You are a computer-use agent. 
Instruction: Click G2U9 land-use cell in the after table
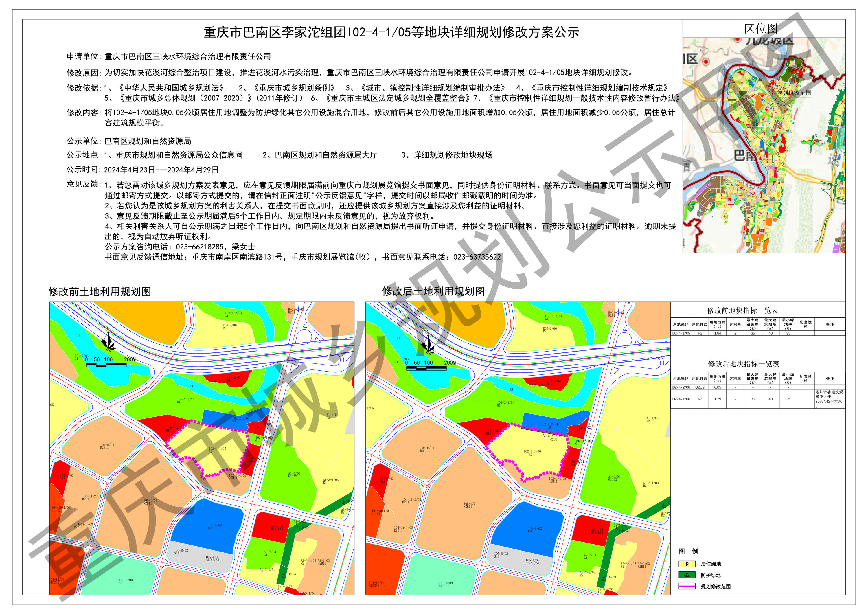tap(700, 387)
